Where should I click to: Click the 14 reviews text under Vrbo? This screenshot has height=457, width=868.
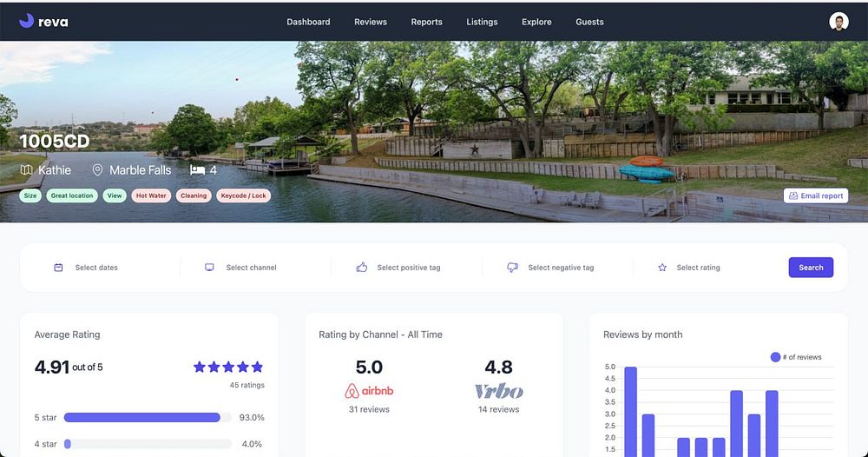click(499, 409)
